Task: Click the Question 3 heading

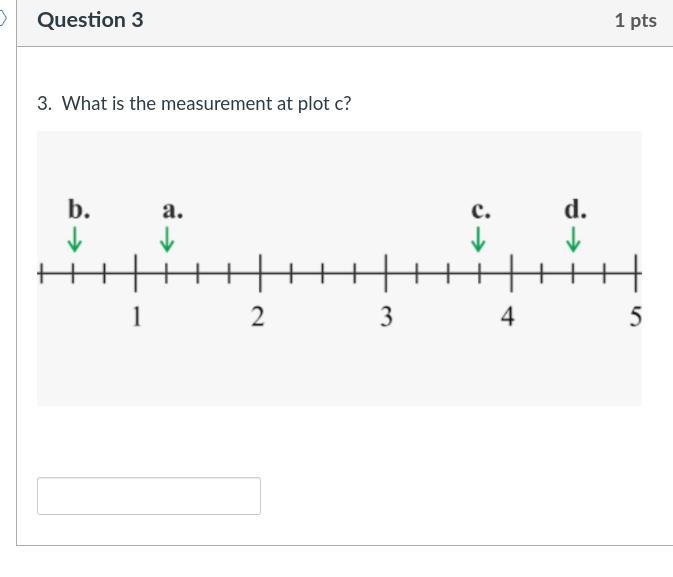Action: [90, 20]
